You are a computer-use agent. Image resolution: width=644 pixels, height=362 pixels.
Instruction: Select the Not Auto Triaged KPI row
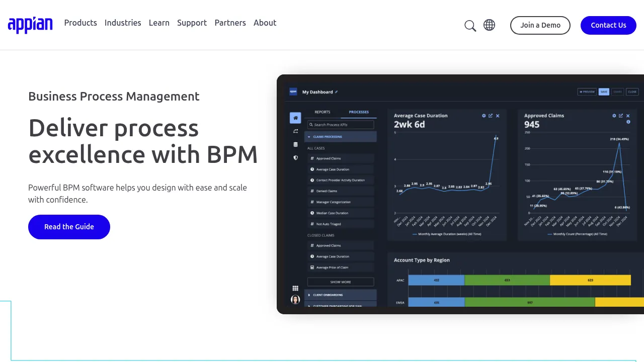[x=341, y=224]
